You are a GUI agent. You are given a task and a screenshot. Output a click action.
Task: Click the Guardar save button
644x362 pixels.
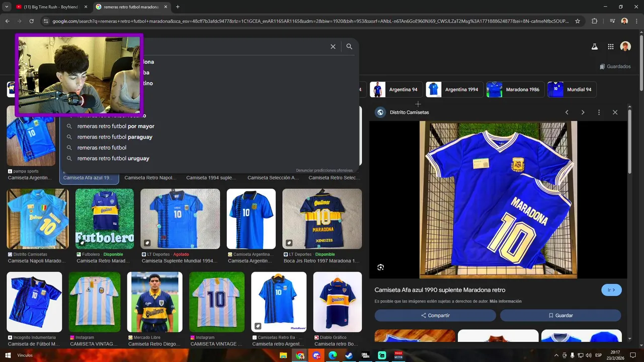point(560,315)
